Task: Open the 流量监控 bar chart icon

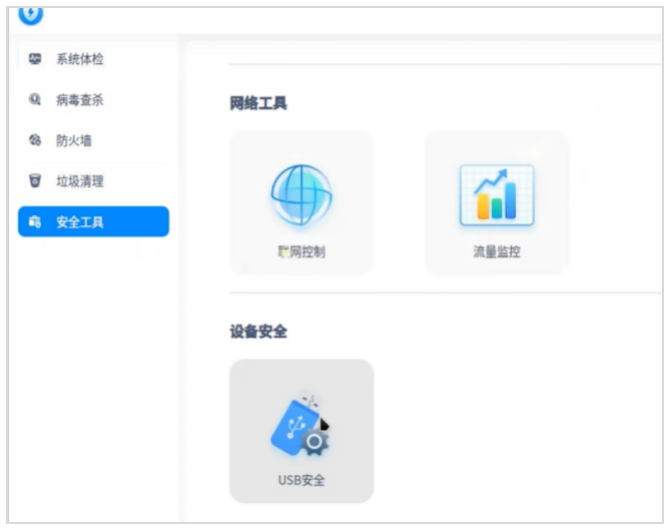Action: coord(497,195)
